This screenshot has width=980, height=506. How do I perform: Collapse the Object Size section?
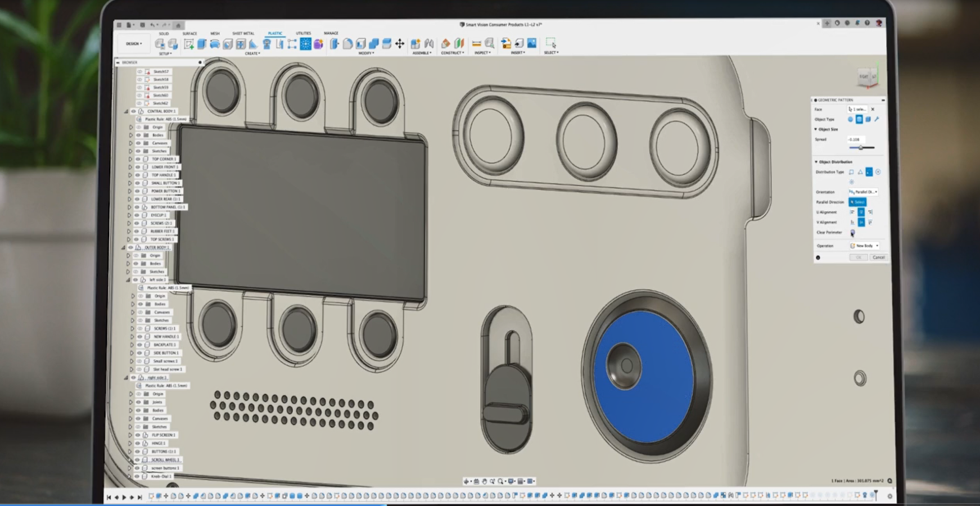(x=816, y=129)
